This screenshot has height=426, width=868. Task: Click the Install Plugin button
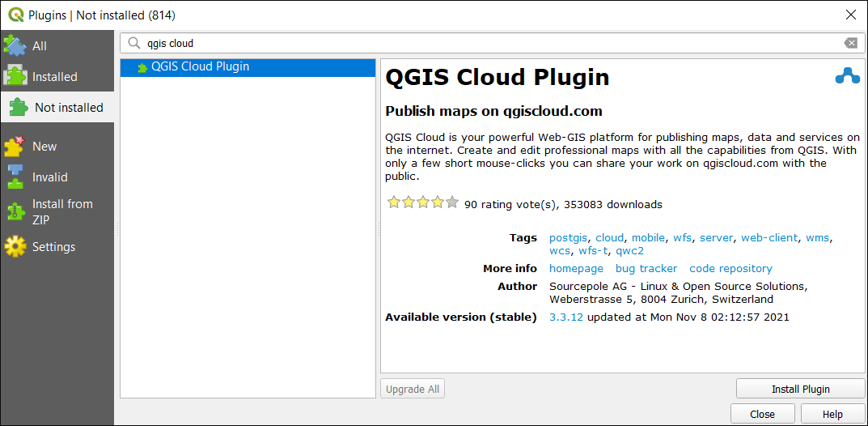pyautogui.click(x=801, y=389)
